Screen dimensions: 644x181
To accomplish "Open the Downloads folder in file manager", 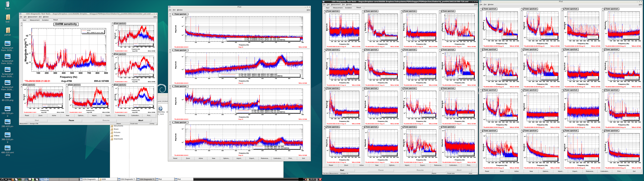I will (118, 139).
